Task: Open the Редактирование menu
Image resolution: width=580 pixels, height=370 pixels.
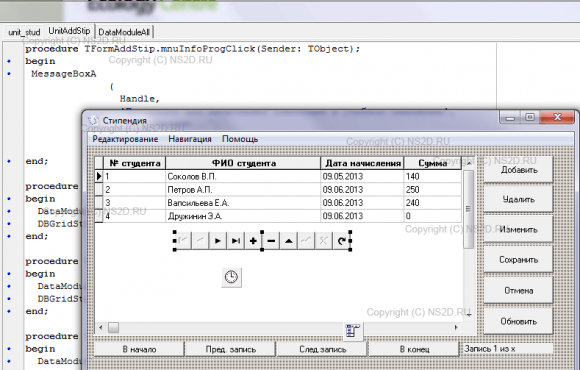Action: point(125,139)
